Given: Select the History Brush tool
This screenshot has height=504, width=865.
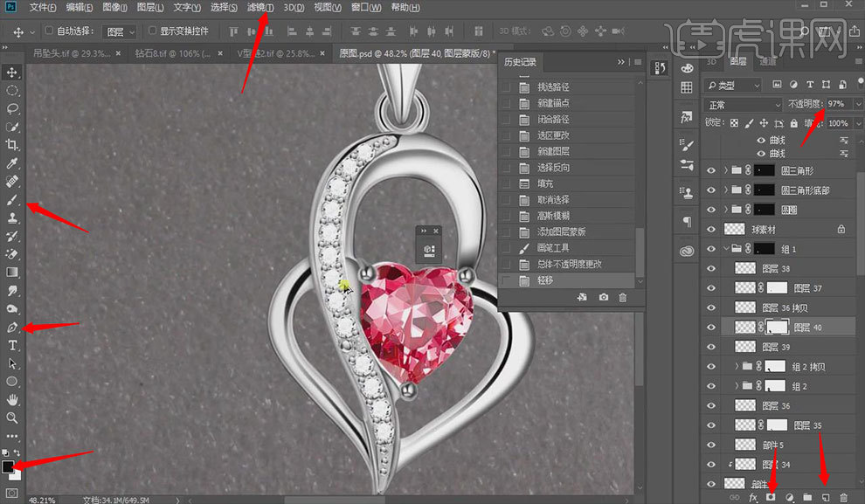Looking at the screenshot, I should pyautogui.click(x=12, y=236).
